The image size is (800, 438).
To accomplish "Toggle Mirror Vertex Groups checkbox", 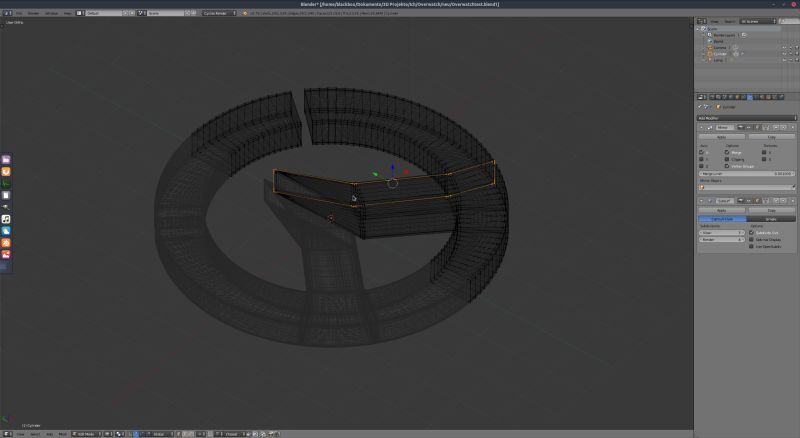I will point(727,166).
